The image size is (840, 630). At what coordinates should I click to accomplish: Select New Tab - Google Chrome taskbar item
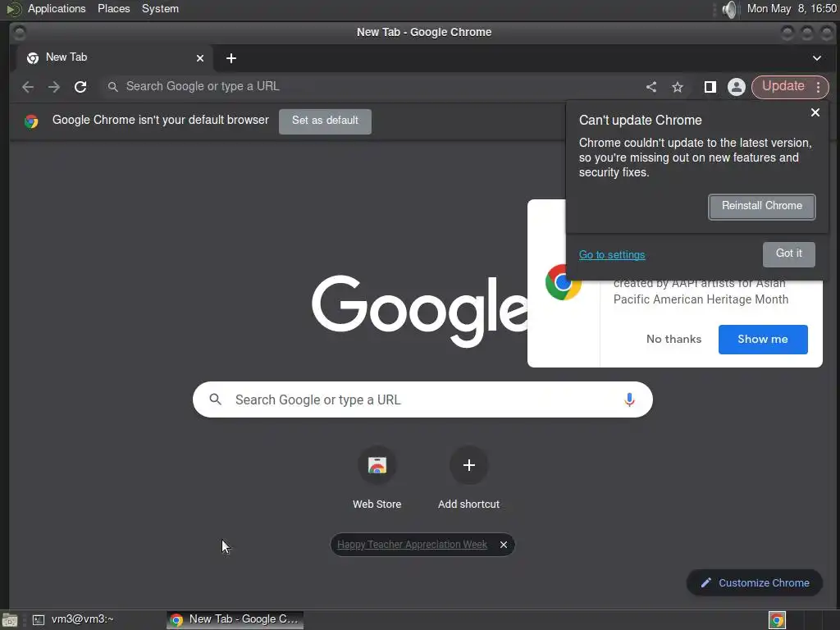[x=235, y=619]
